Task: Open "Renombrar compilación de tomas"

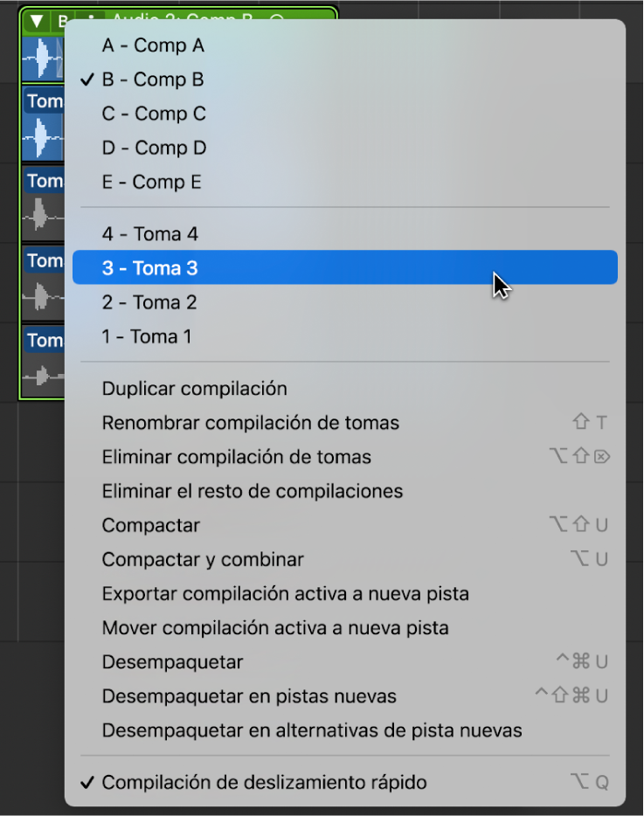Action: [250, 423]
